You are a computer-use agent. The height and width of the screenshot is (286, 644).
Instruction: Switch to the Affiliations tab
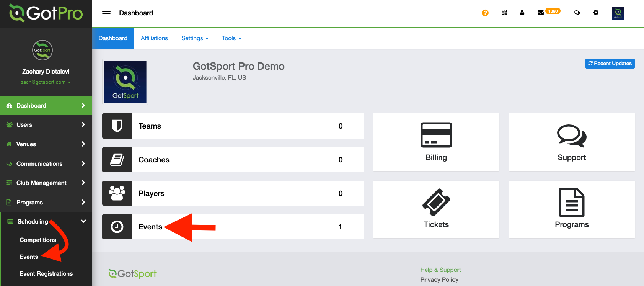coord(154,38)
